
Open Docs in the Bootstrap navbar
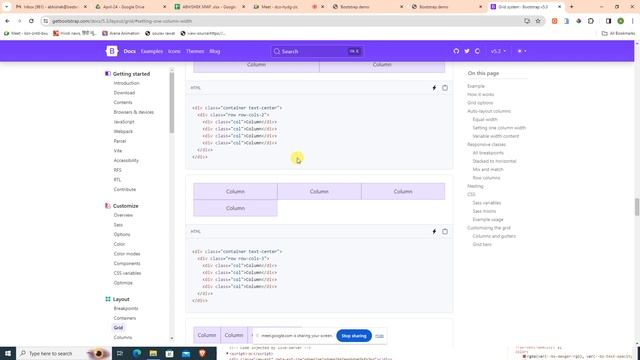pyautogui.click(x=129, y=51)
